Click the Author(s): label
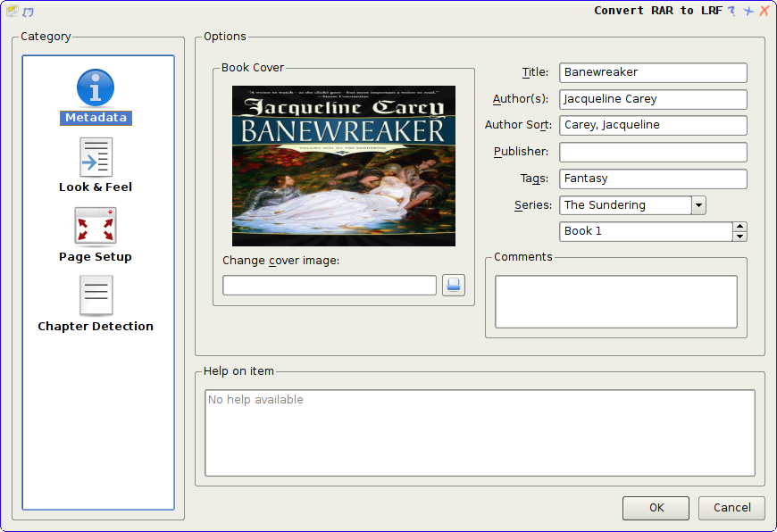This screenshot has height=532, width=777. pyautogui.click(x=521, y=99)
